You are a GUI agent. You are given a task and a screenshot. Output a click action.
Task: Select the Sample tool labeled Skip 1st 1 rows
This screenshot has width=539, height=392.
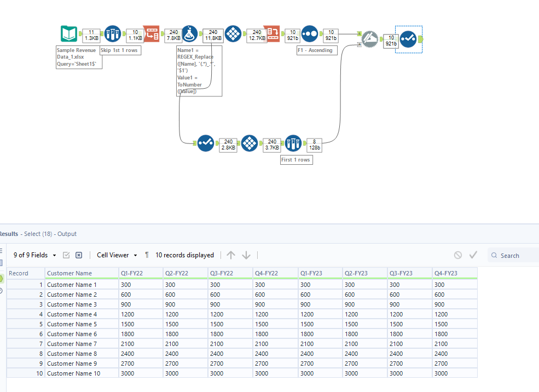pos(112,33)
